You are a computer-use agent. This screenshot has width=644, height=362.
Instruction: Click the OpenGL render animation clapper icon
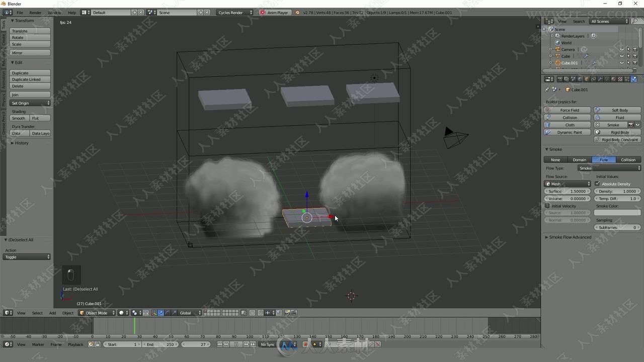point(294,313)
